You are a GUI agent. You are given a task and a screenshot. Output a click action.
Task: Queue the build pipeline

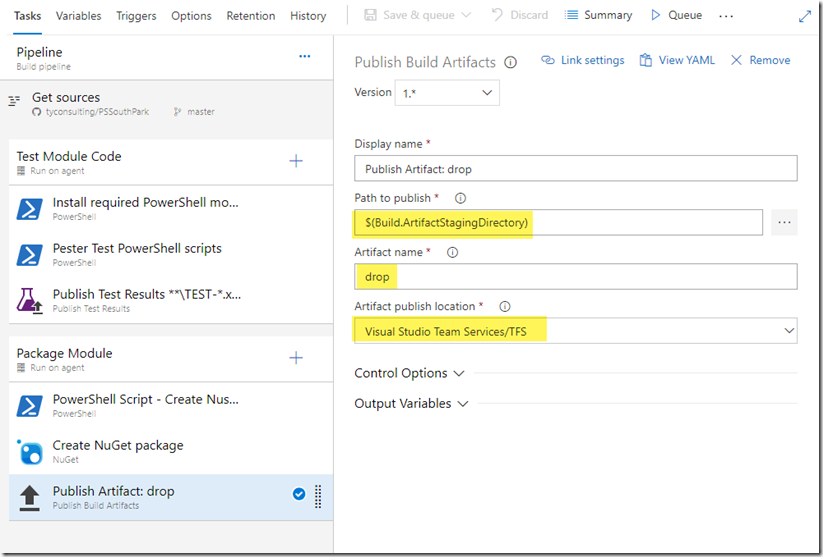676,15
